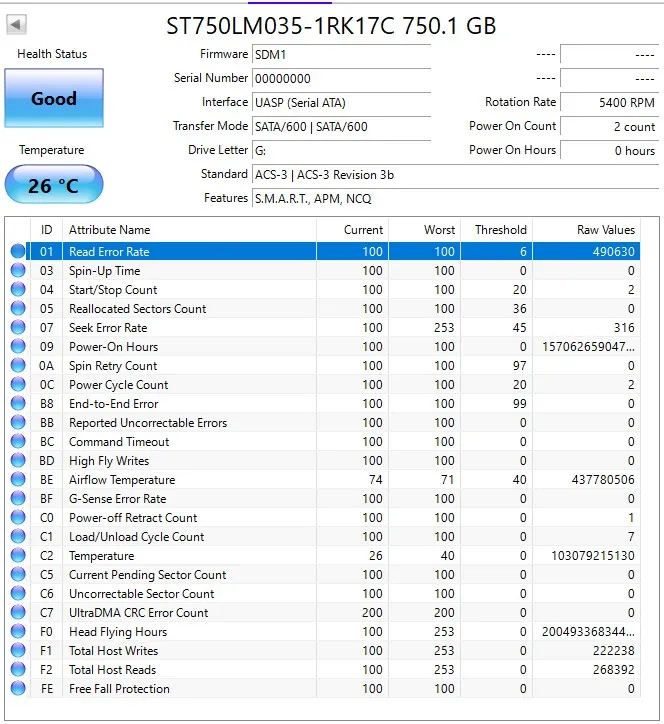Select Airflow Temperature raw value 437780506

coord(603,480)
